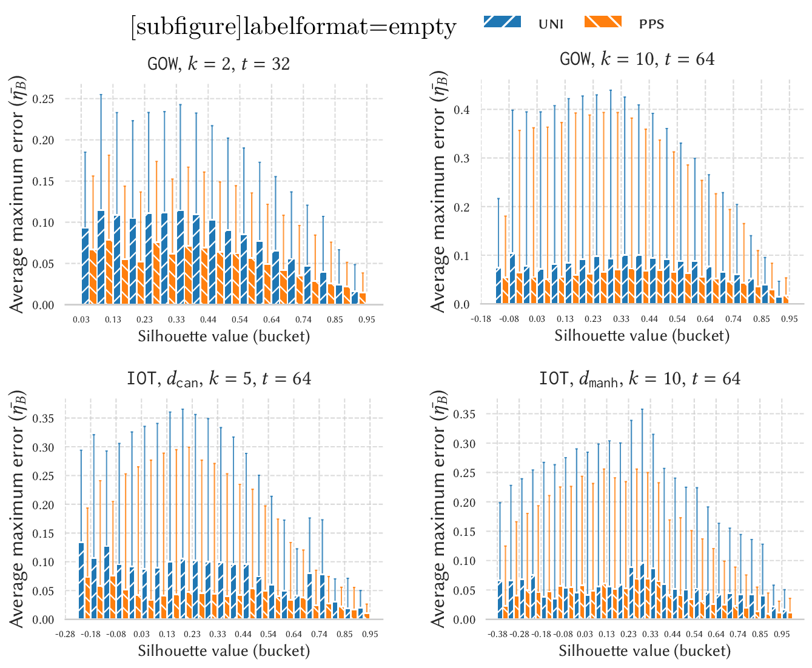Click the 0.30 y-tick in IOT d_can chart
812x668 pixels.
(44, 447)
